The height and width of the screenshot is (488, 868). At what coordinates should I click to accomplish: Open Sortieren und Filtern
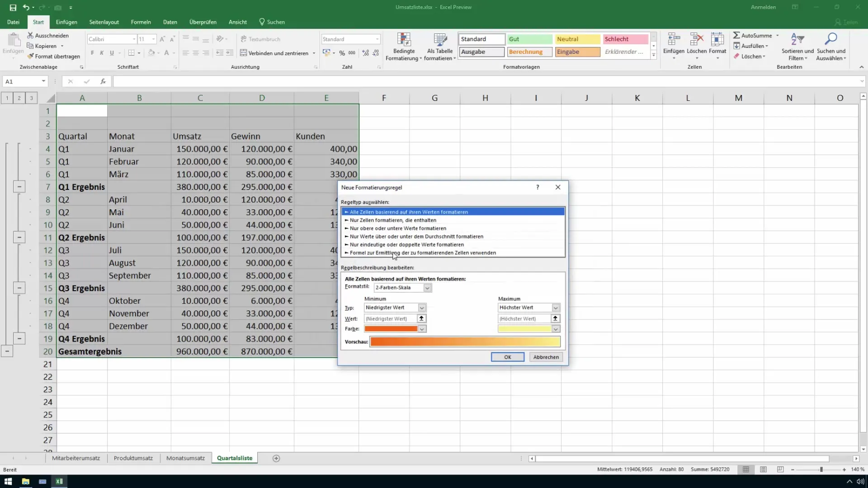pos(797,47)
